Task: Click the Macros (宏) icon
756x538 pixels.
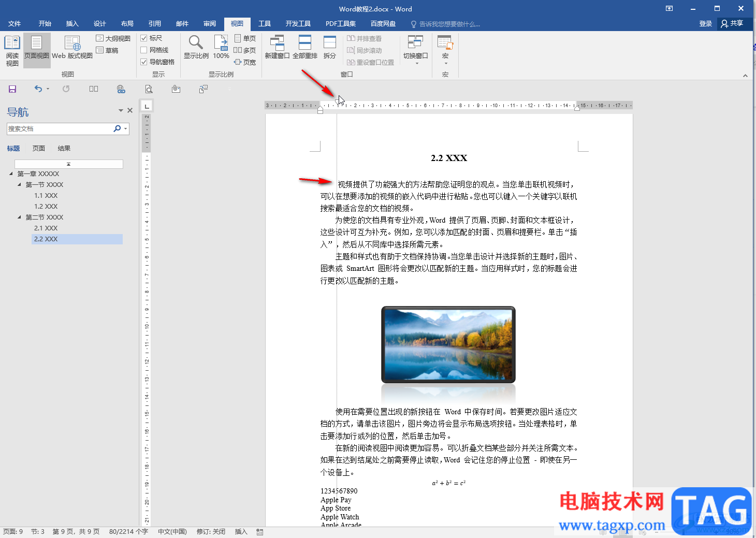Action: [445, 42]
